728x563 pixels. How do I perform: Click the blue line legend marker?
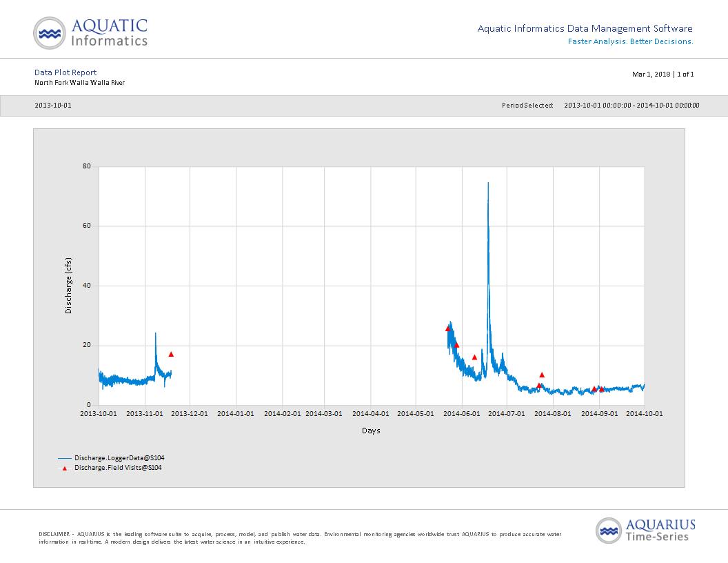[x=65, y=459]
